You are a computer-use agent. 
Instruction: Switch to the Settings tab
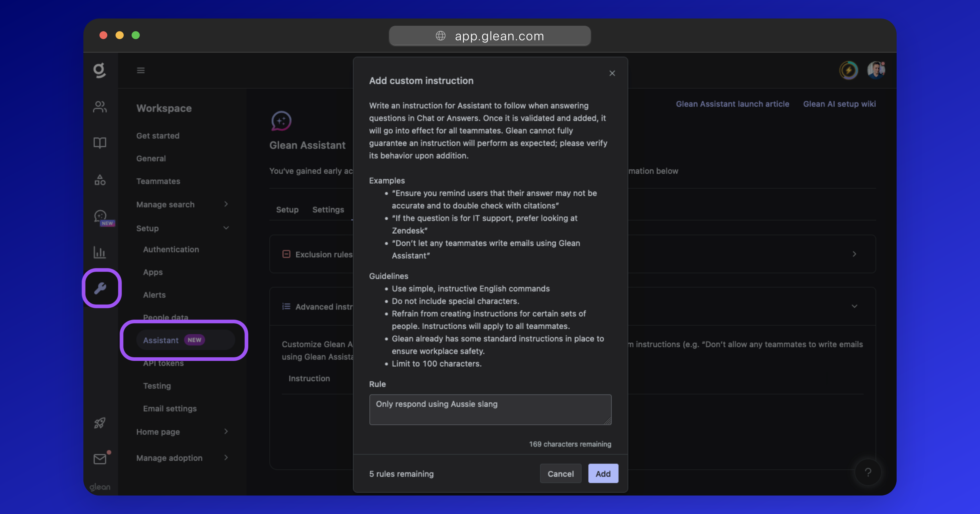point(328,209)
